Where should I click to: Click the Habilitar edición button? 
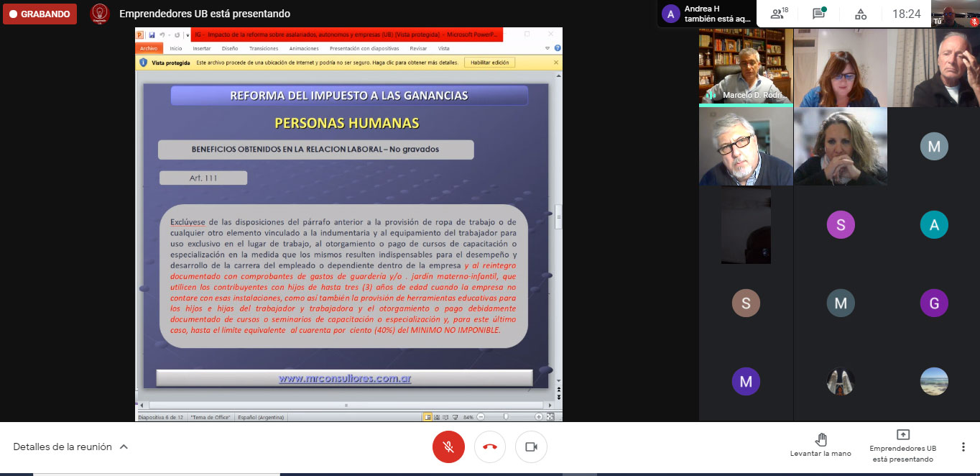[x=489, y=63]
